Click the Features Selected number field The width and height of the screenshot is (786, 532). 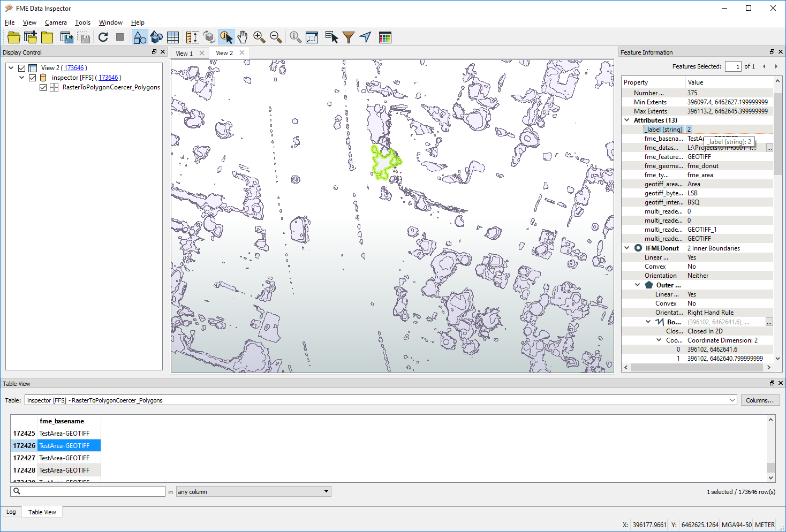click(733, 66)
